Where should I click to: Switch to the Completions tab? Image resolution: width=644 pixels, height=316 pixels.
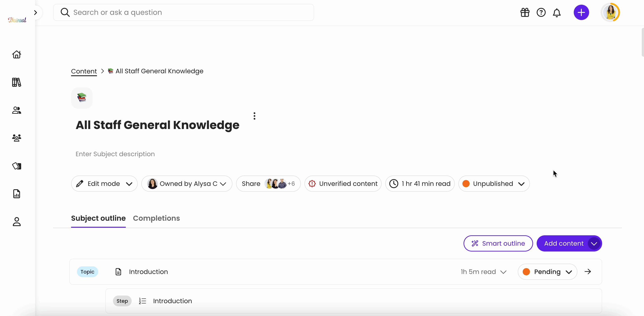click(x=156, y=218)
